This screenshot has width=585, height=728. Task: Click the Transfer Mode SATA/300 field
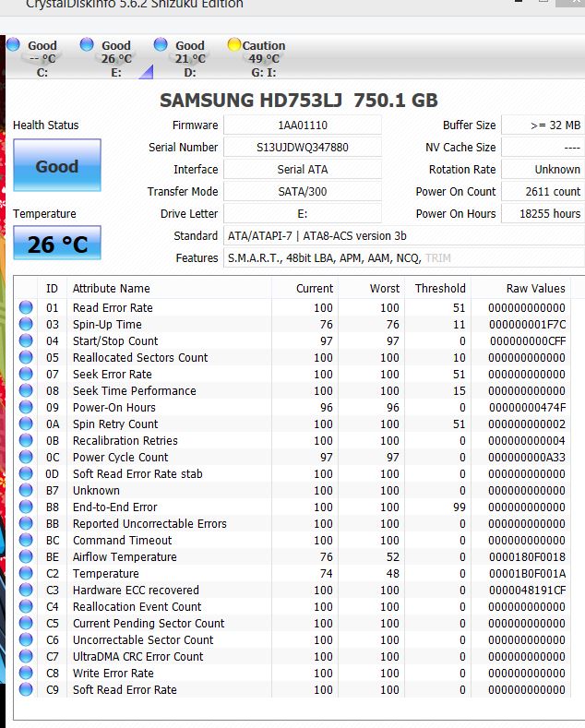[x=303, y=192]
